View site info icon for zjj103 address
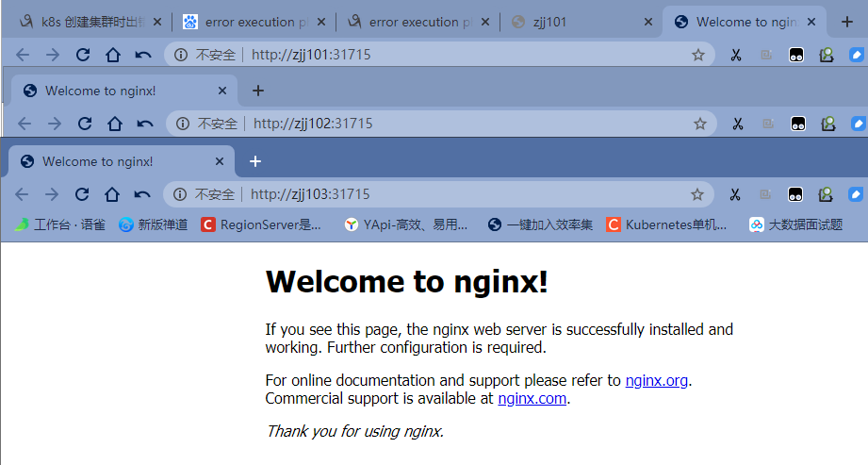The image size is (868, 465). [180, 194]
